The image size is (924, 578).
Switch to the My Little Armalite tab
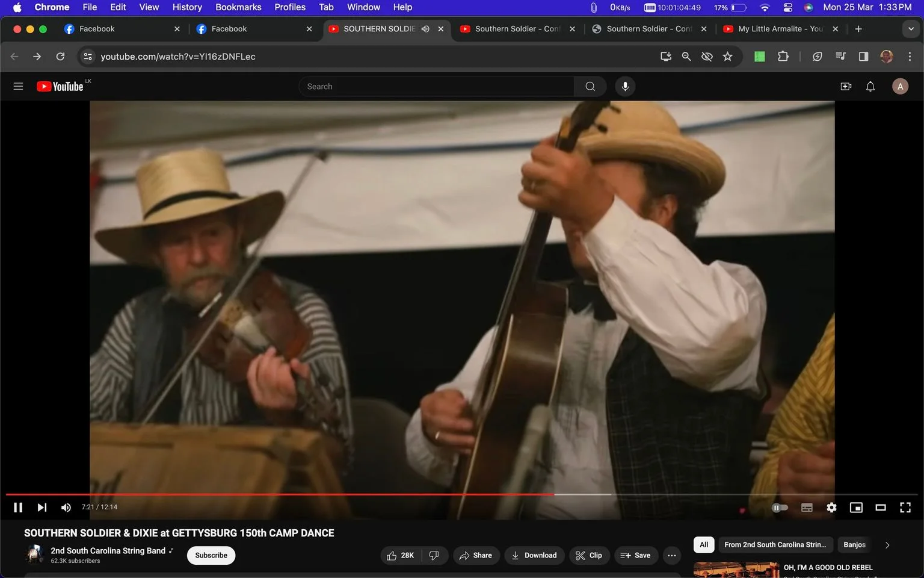[780, 29]
